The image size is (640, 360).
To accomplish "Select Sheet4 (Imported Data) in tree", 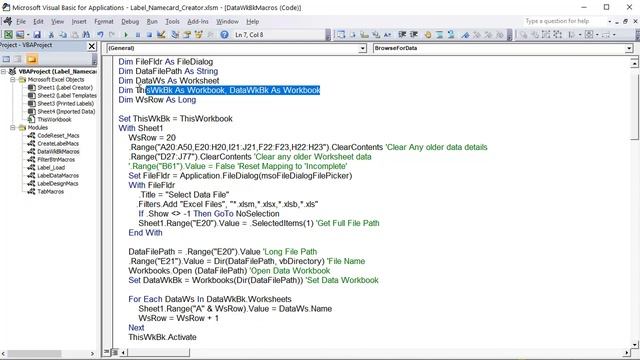I will pos(66,111).
